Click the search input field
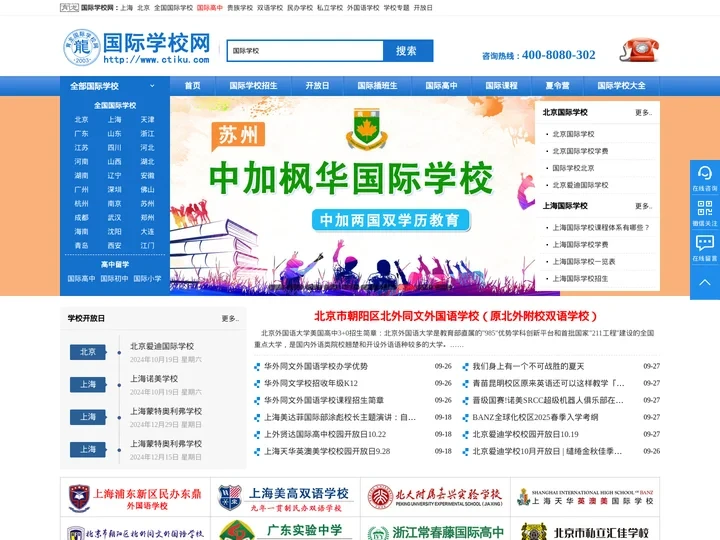The height and width of the screenshot is (540, 720). 305,51
